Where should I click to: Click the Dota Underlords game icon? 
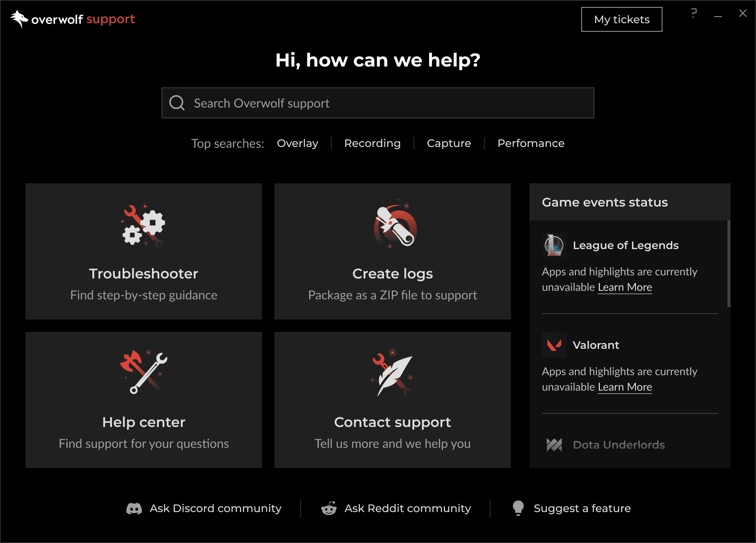(554, 445)
